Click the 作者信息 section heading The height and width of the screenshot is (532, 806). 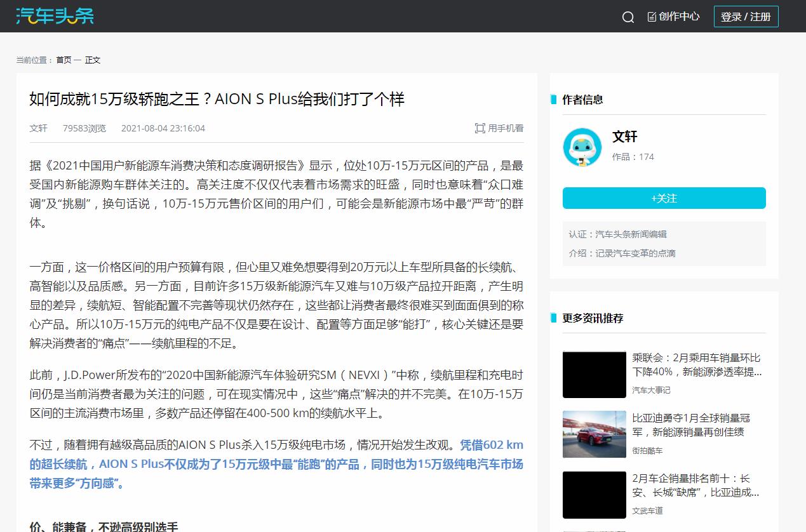click(582, 100)
